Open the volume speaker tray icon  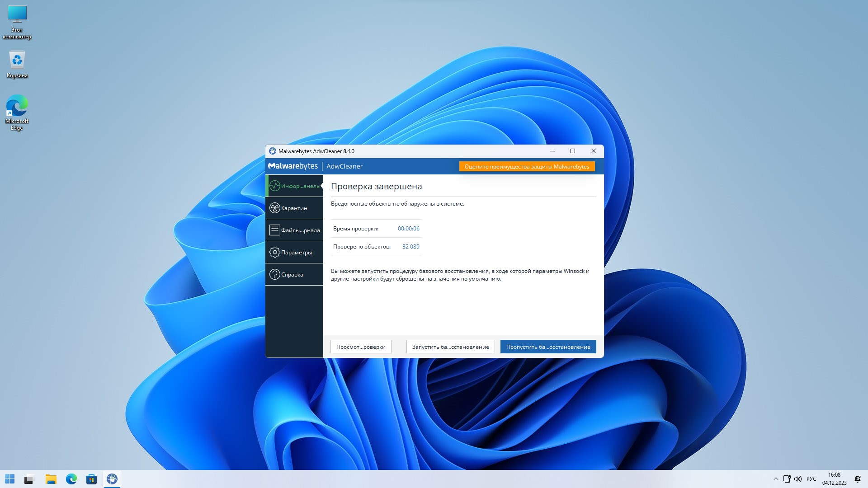(798, 479)
